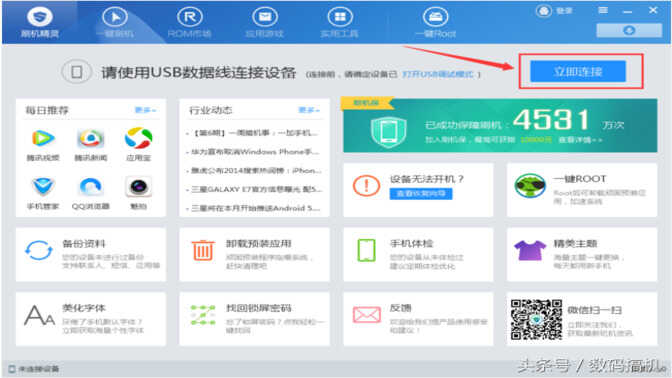
Task: Click the 备份资料 sync icon
Action: click(x=39, y=250)
